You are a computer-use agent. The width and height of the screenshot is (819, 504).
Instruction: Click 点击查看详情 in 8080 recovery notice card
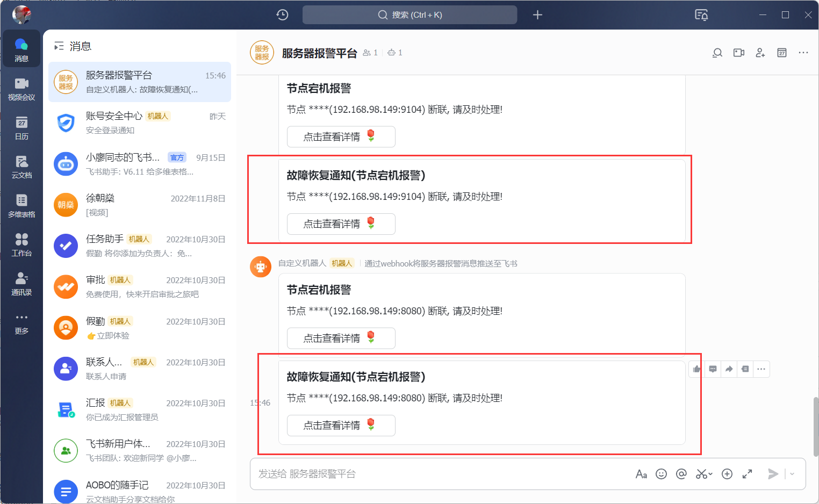[x=341, y=425]
